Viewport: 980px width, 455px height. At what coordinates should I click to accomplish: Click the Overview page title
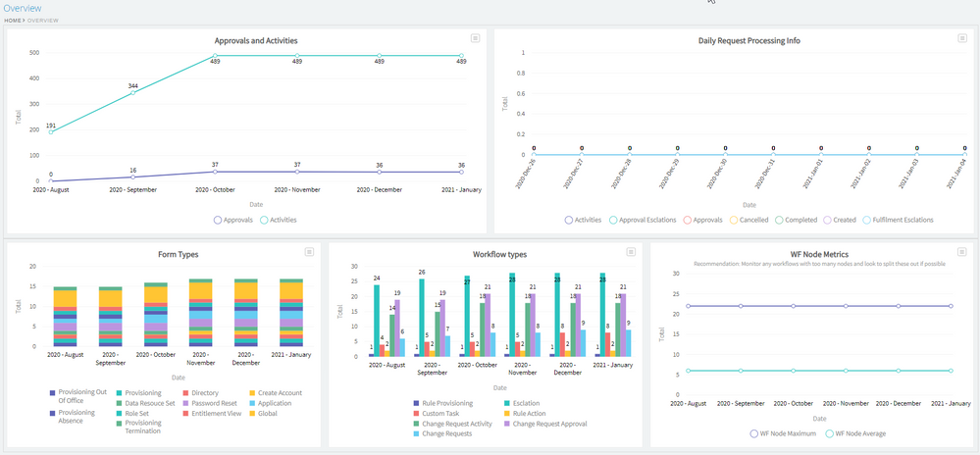tap(23, 8)
